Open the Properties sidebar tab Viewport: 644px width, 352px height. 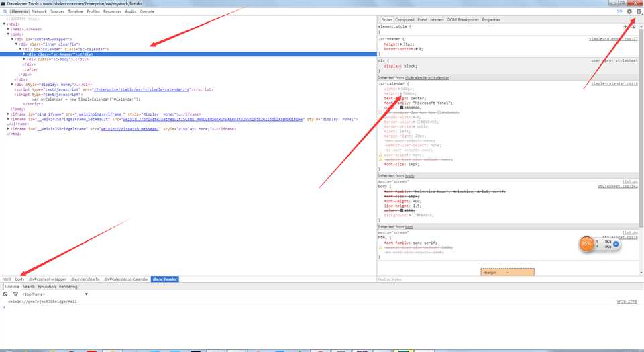(x=491, y=19)
